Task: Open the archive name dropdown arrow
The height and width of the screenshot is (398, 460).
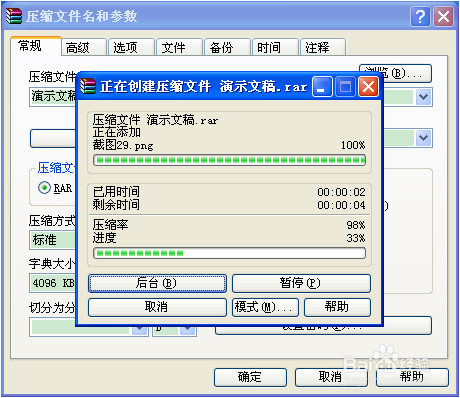Action: click(x=424, y=97)
